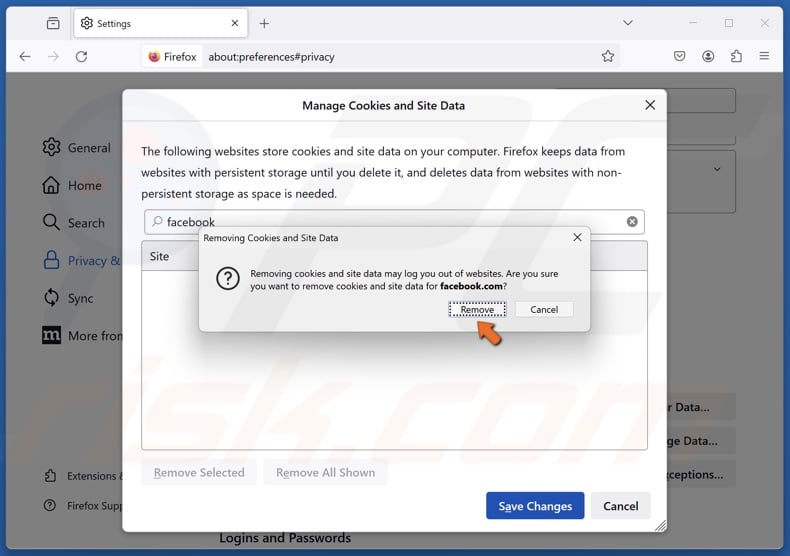This screenshot has width=790, height=556.
Task: Click the Search magnifier sidebar icon
Action: click(x=51, y=222)
